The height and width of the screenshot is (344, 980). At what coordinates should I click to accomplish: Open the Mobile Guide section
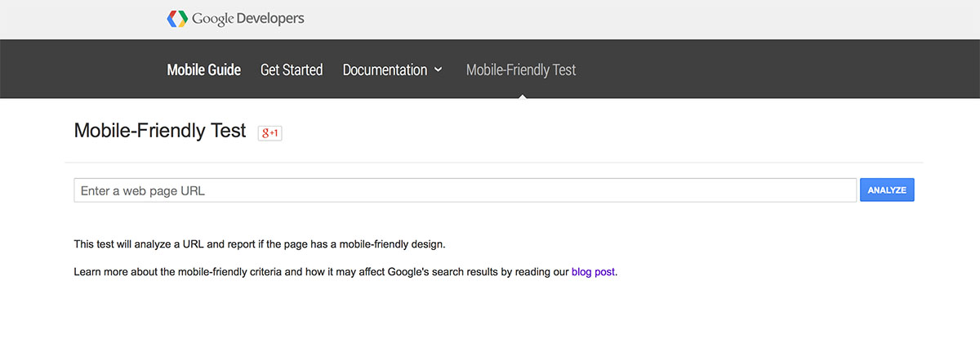204,69
